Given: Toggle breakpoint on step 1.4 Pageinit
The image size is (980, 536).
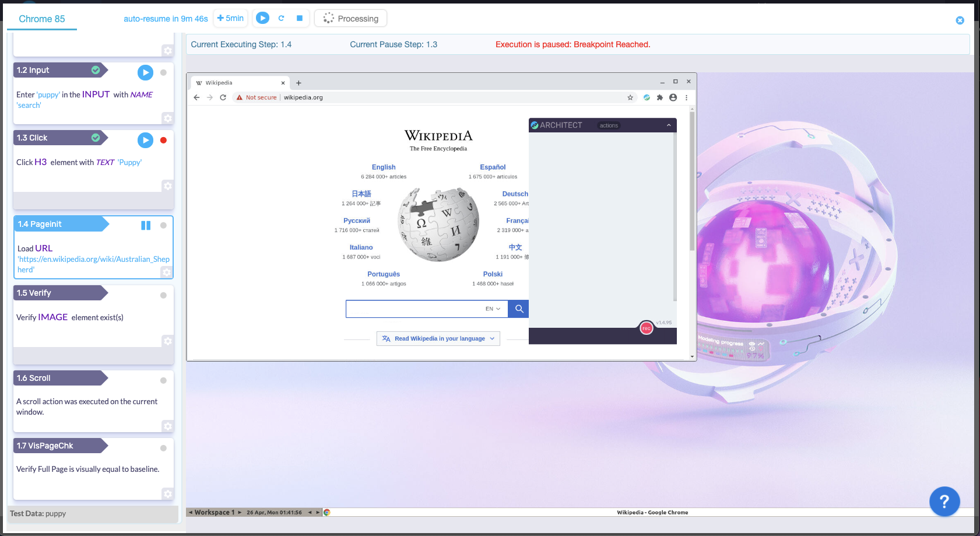Looking at the screenshot, I should [x=163, y=225].
